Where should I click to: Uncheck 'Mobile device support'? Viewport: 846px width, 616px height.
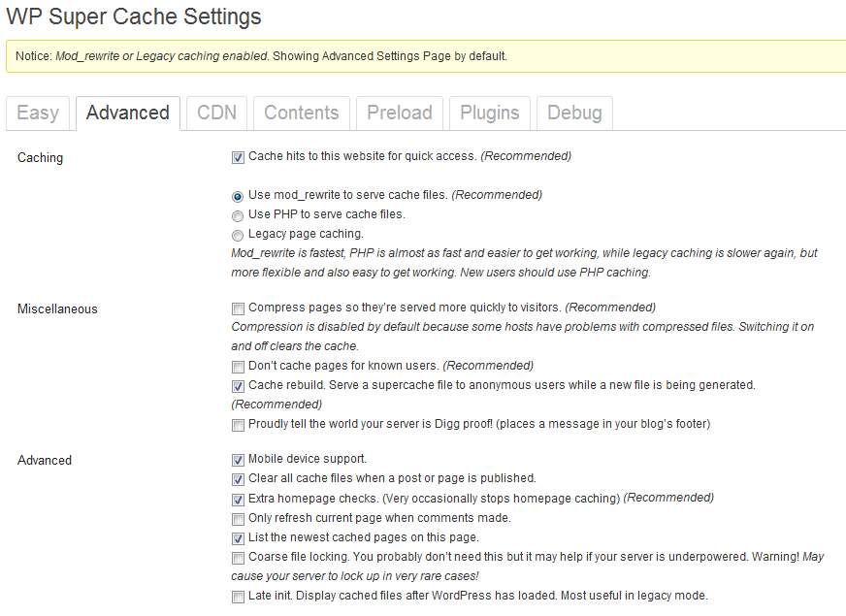pos(238,460)
